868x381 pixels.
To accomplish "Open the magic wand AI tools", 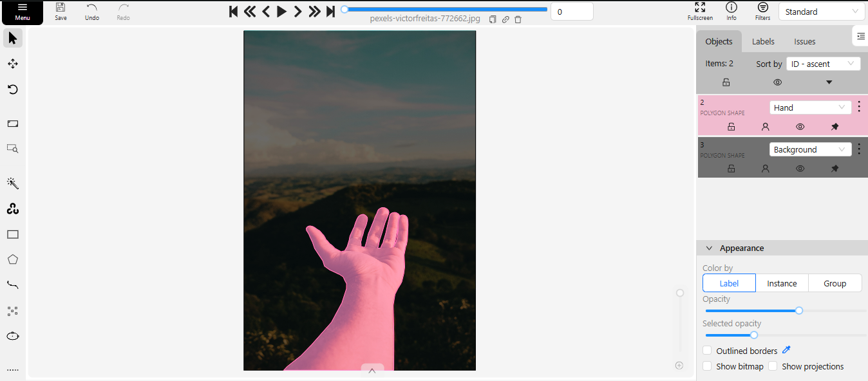I will click(12, 184).
